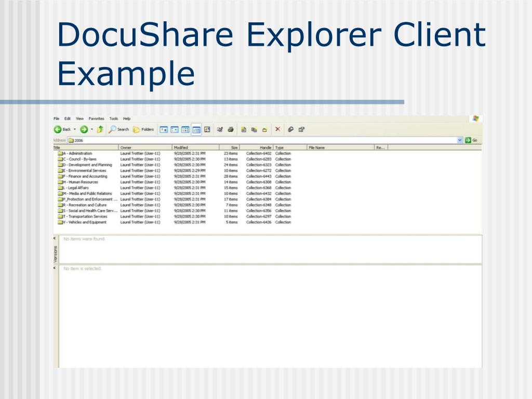This screenshot has height=399, width=532.
Task: Go up one folder level
Action: (x=100, y=129)
